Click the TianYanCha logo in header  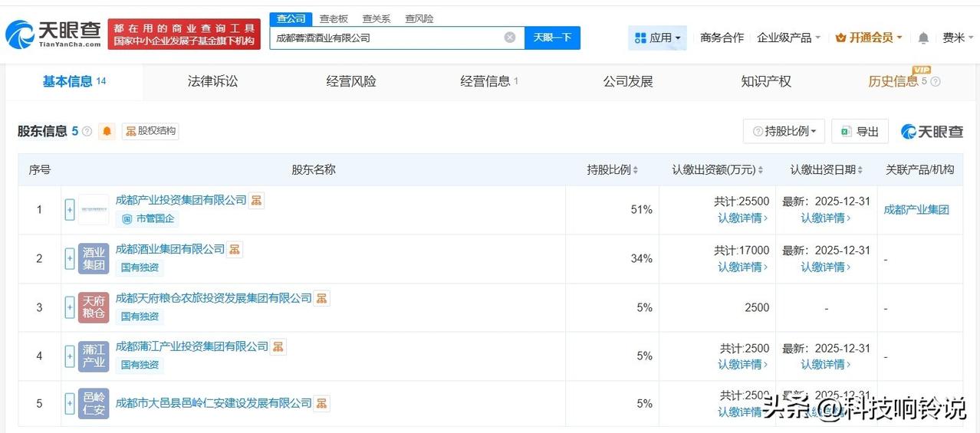pos(53,34)
